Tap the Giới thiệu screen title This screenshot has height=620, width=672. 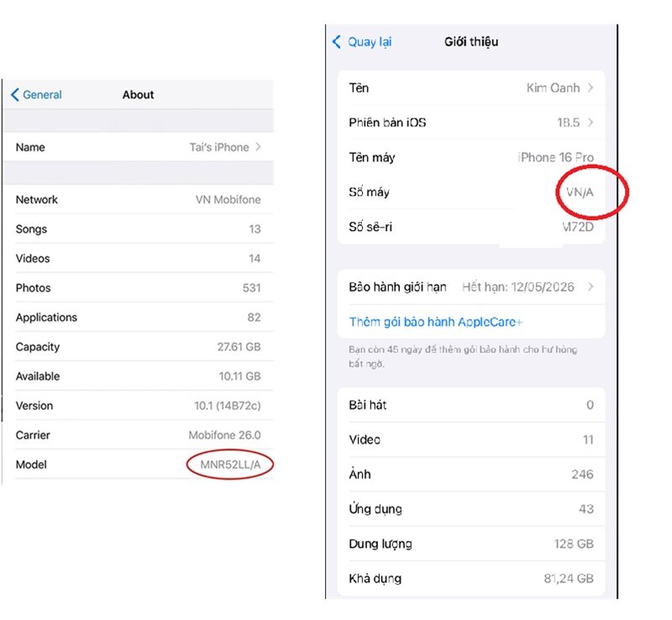[x=471, y=42]
